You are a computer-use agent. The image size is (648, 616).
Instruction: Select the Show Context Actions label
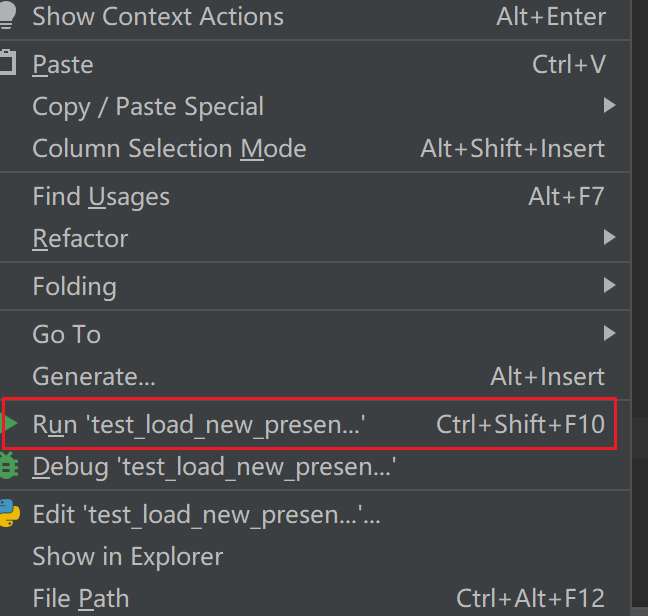tap(158, 17)
